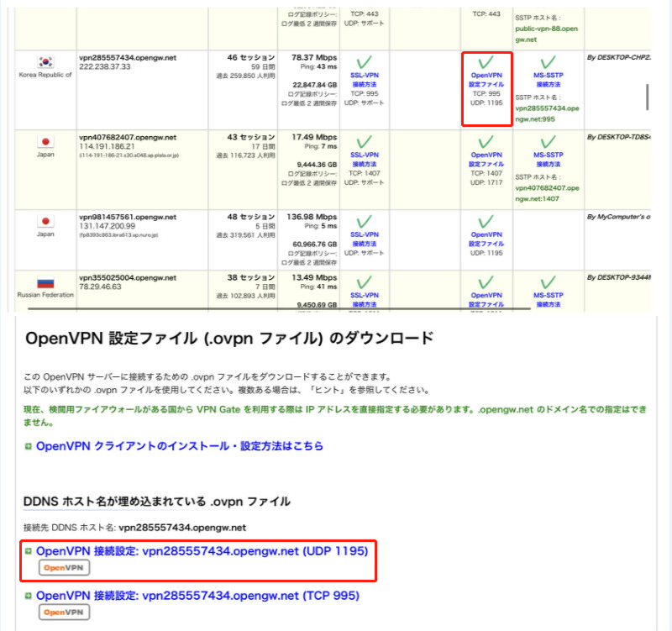This screenshot has height=631, width=672.
Task: Click the 13.49 Mbps speed value
Action: coord(314,278)
